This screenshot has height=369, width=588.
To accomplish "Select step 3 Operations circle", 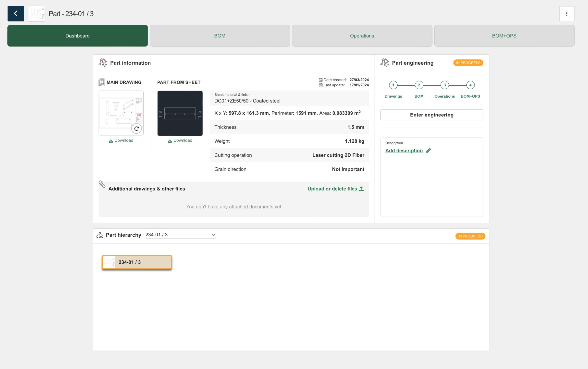I will pos(444,85).
